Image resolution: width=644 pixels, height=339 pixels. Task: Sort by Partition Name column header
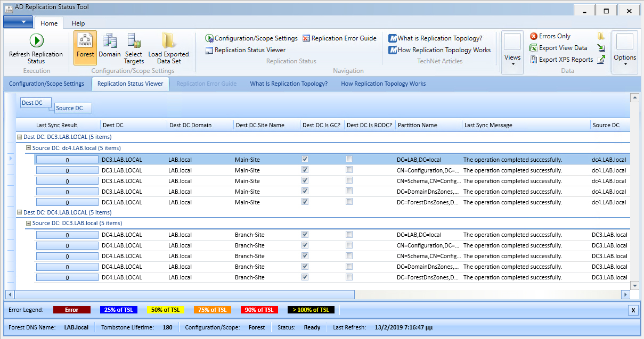click(428, 125)
